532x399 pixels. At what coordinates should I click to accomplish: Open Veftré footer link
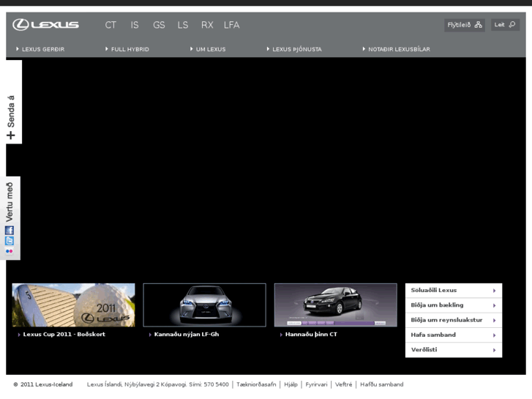(343, 384)
